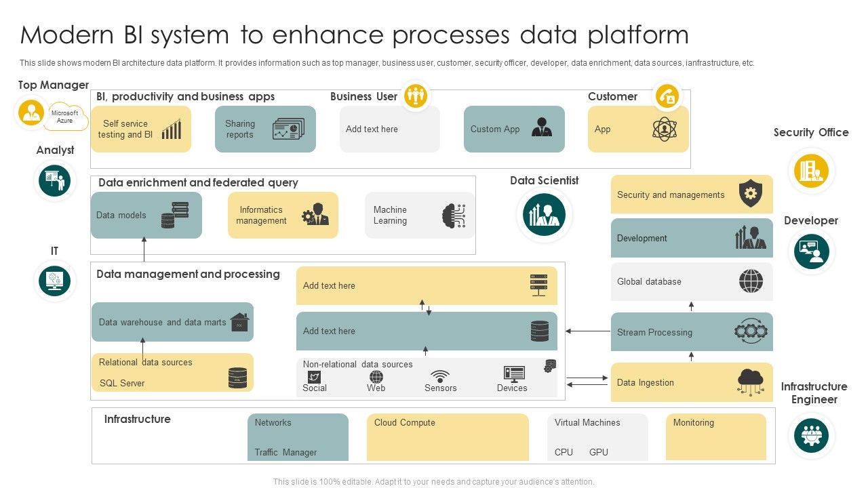
Task: Click the Global database label
Action: [649, 281]
